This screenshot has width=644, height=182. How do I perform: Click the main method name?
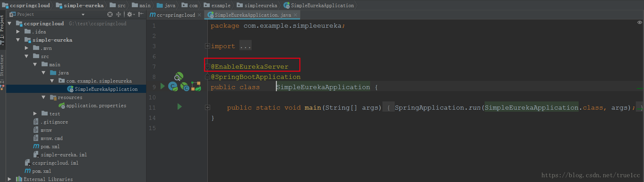[x=313, y=108]
